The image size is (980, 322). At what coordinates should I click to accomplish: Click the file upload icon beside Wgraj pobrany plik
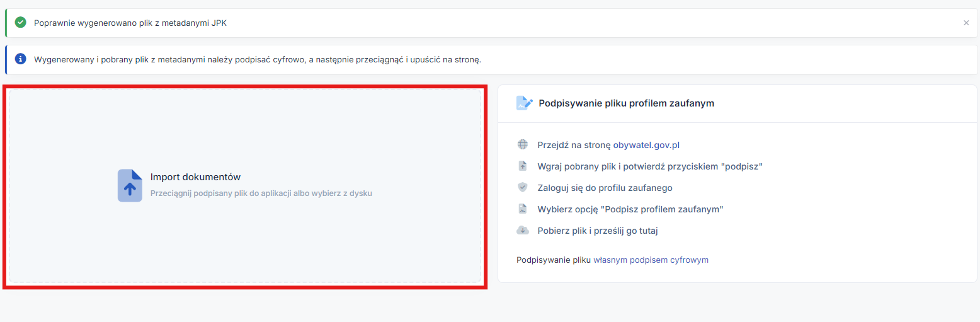coord(522,166)
